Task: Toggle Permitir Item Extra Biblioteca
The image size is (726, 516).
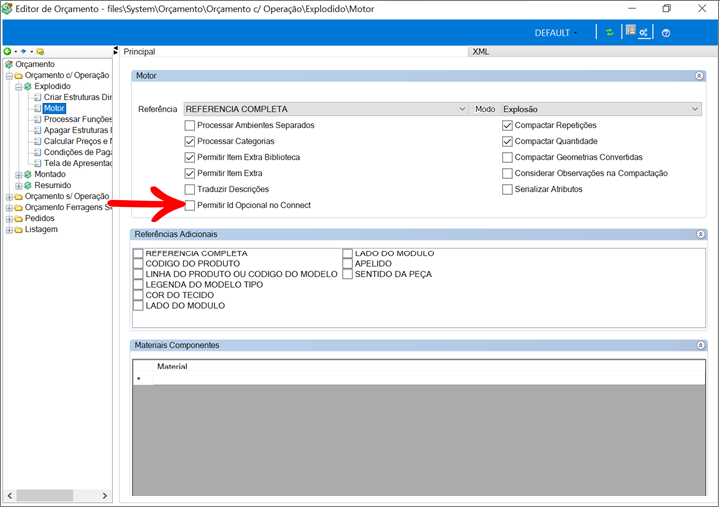Action: click(191, 158)
